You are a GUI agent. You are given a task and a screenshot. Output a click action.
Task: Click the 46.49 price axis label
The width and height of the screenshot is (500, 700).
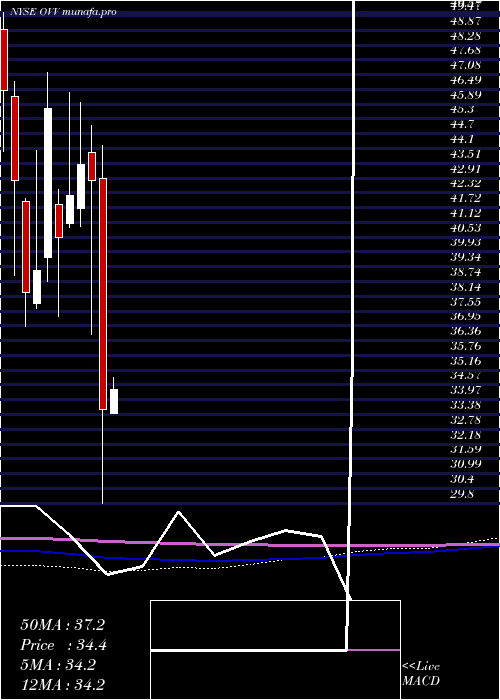click(466, 80)
